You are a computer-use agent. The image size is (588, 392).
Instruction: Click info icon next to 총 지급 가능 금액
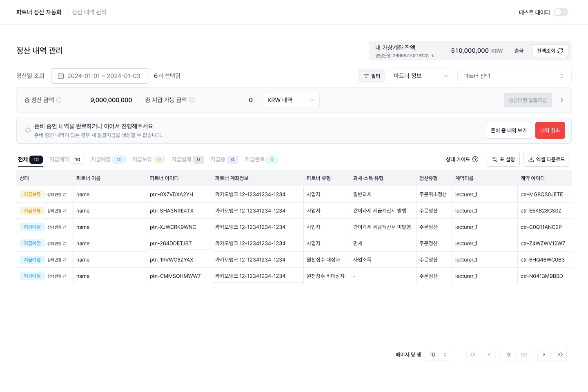[192, 100]
